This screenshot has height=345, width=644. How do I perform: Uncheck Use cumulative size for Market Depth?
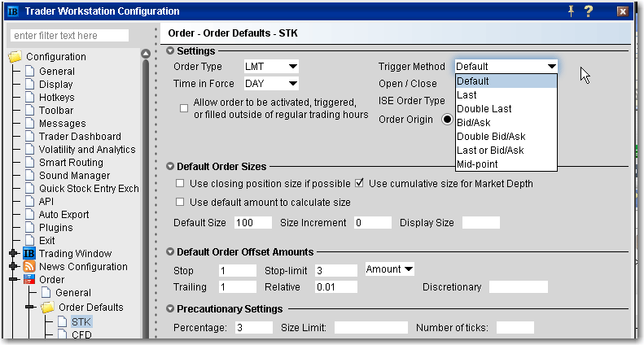(x=359, y=183)
